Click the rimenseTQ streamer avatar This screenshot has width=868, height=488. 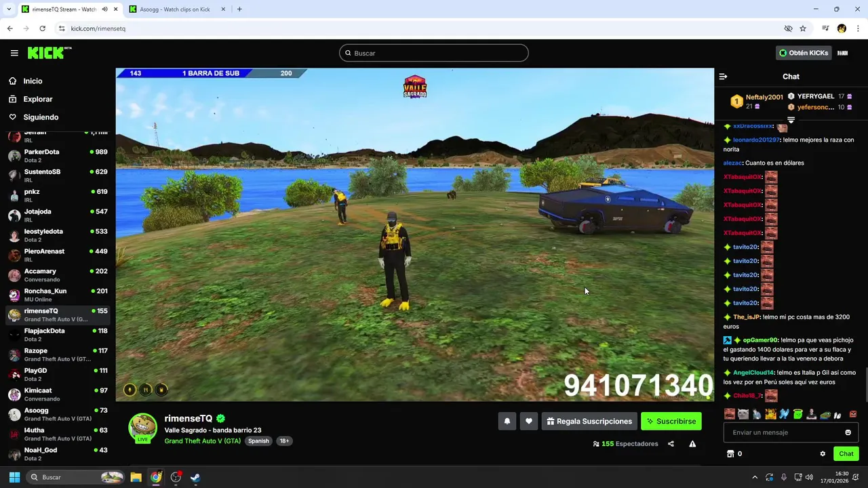[x=142, y=428]
